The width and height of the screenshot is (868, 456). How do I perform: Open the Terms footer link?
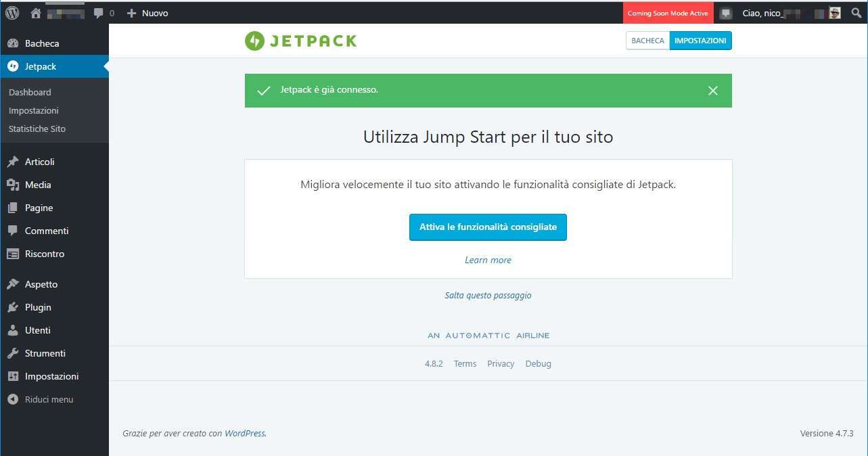pyautogui.click(x=465, y=363)
